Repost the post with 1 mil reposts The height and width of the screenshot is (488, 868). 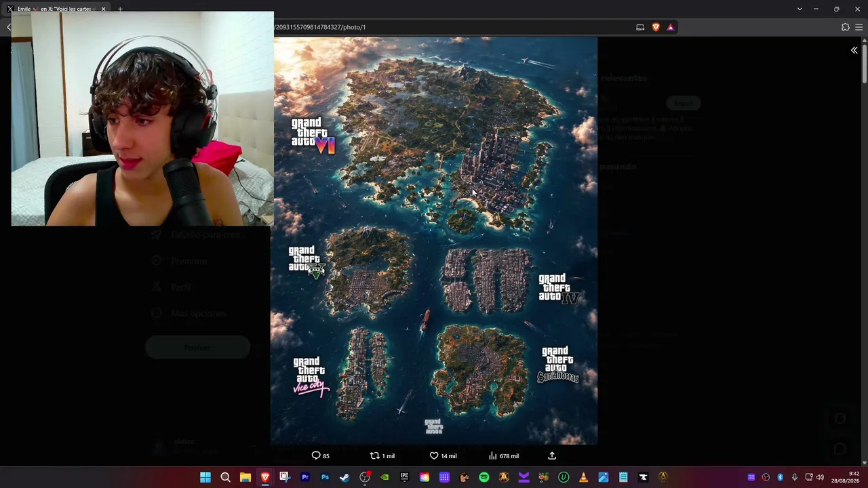382,456
